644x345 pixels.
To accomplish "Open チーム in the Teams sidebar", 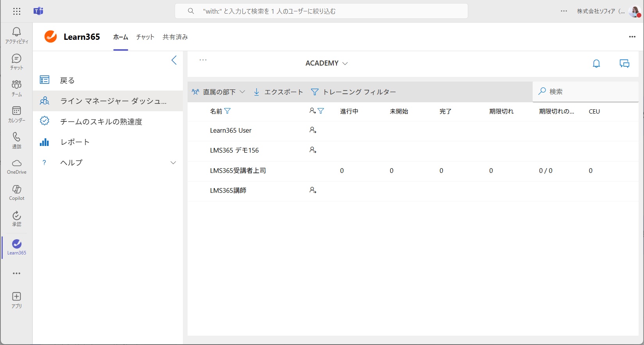I will point(16,88).
